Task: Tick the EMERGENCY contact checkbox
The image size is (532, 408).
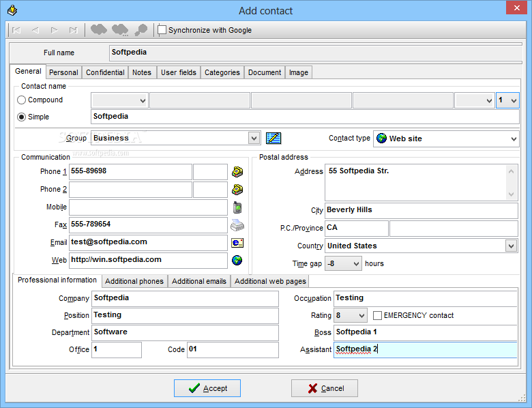Action: tap(377, 315)
